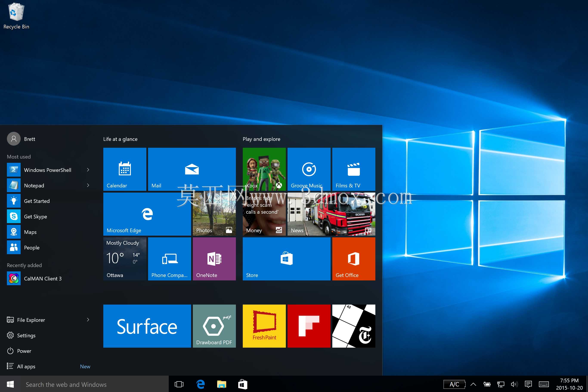The width and height of the screenshot is (588, 392).
Task: Open the NYT Crossword tile
Action: [354, 326]
